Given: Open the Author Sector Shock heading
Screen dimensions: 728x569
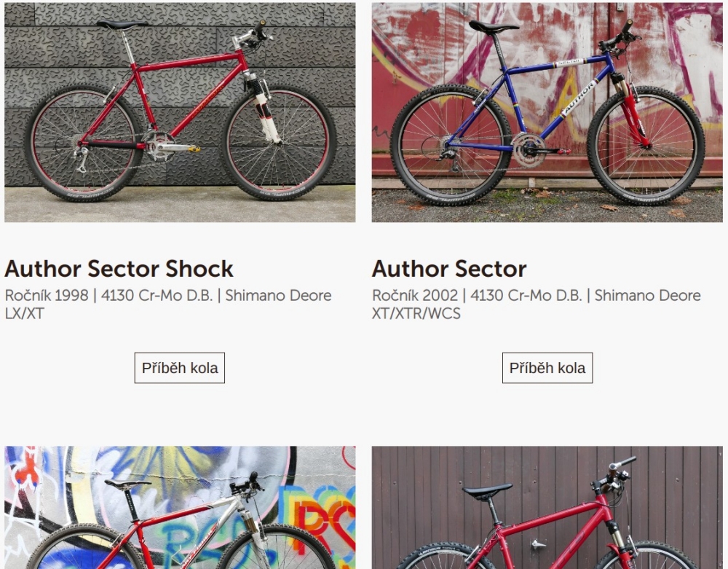Looking at the screenshot, I should (x=119, y=269).
